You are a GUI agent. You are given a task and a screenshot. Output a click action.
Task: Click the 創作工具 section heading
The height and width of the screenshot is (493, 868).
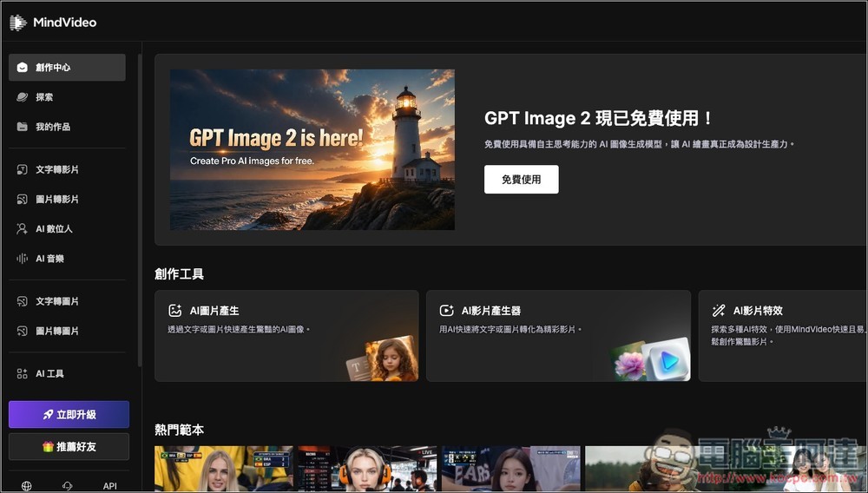[x=180, y=274]
